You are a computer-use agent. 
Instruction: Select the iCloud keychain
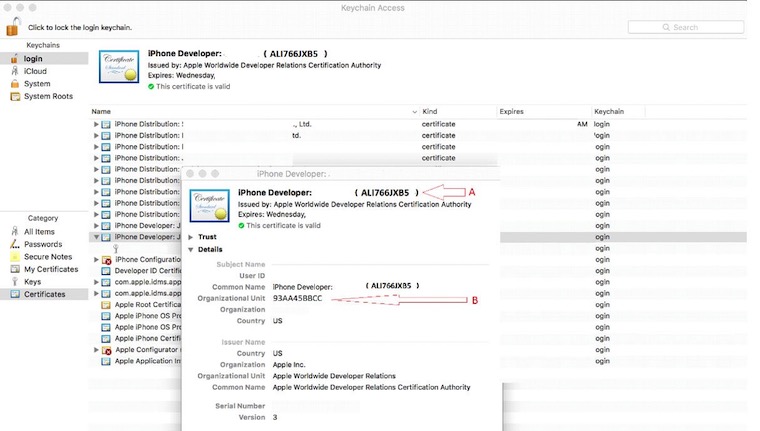34,71
